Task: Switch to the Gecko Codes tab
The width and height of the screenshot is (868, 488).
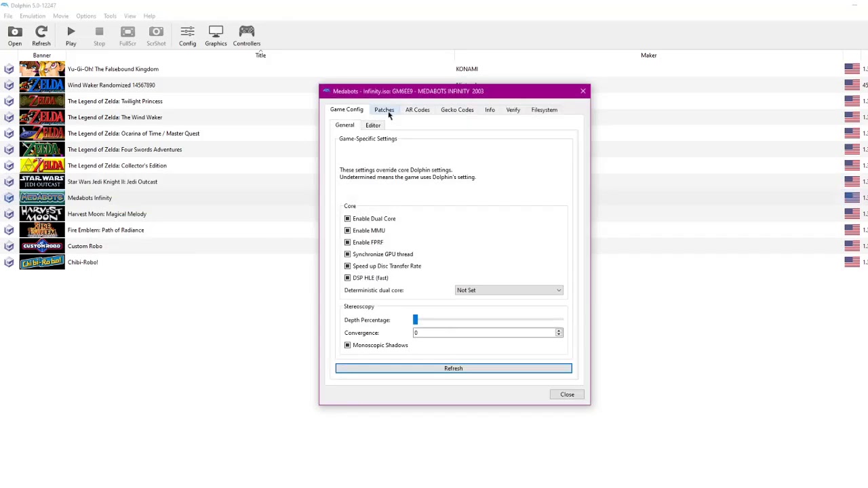Action: pos(457,110)
